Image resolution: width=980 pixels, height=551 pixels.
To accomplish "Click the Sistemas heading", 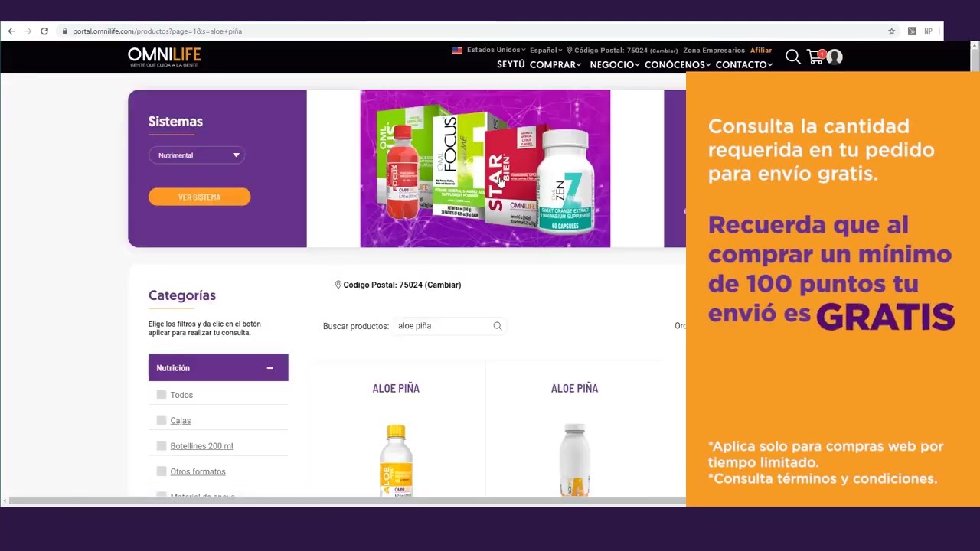I will pyautogui.click(x=175, y=122).
